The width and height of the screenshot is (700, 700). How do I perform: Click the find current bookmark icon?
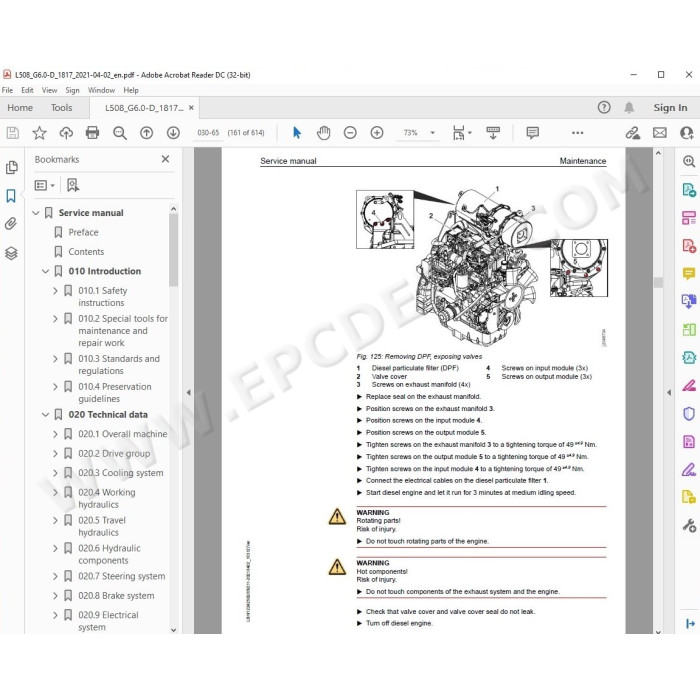[73, 185]
